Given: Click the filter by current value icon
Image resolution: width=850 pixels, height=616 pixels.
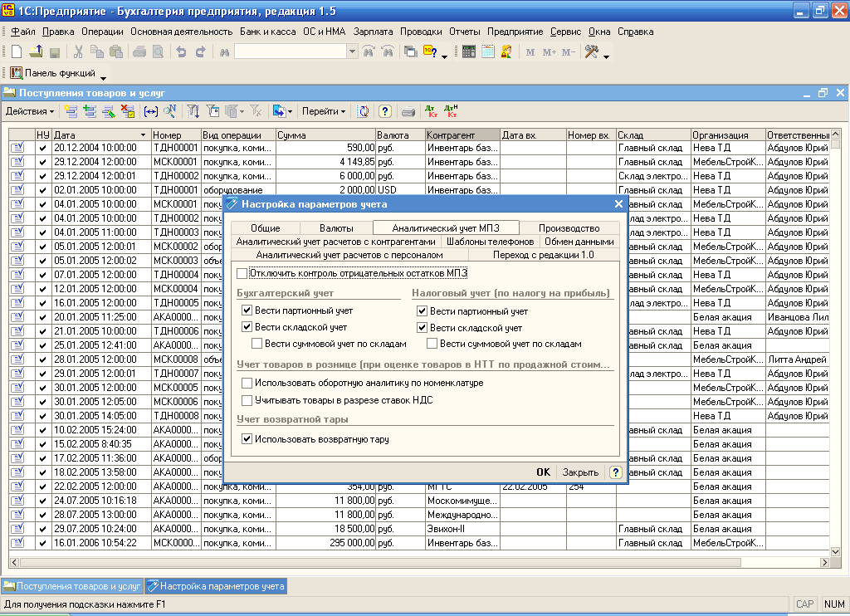Looking at the screenshot, I should (213, 111).
